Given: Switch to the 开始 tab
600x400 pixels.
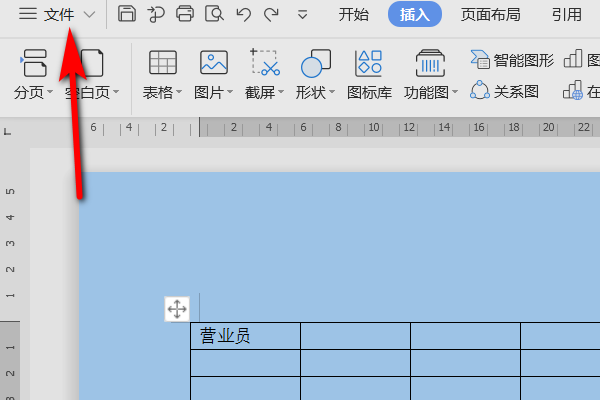Looking at the screenshot, I should pyautogui.click(x=354, y=14).
